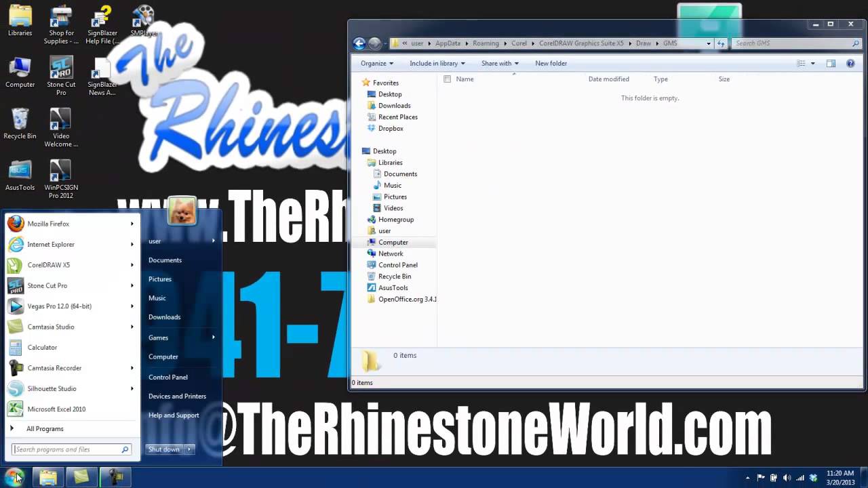This screenshot has height=488, width=868.
Task: Click the Search GMS field
Action: click(x=797, y=43)
